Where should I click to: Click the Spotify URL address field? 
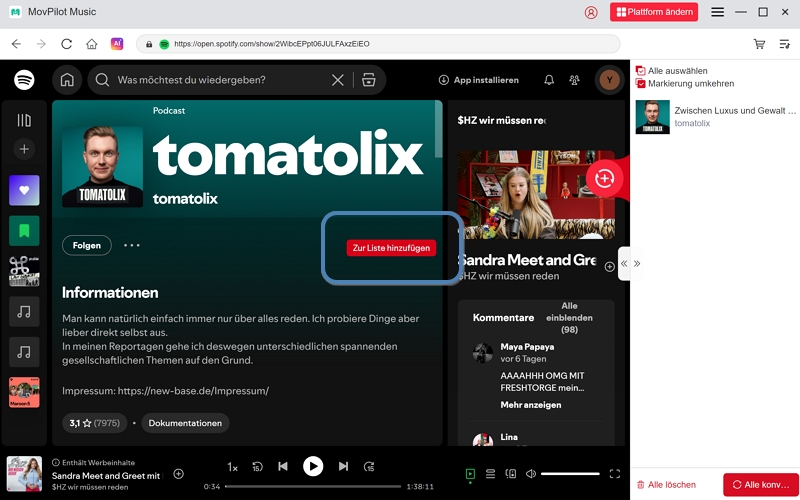click(x=378, y=44)
